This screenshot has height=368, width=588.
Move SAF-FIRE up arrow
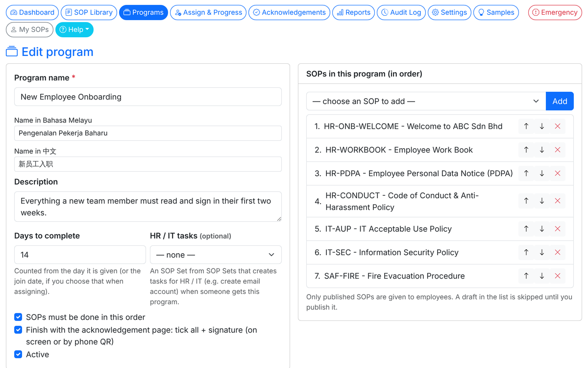526,276
